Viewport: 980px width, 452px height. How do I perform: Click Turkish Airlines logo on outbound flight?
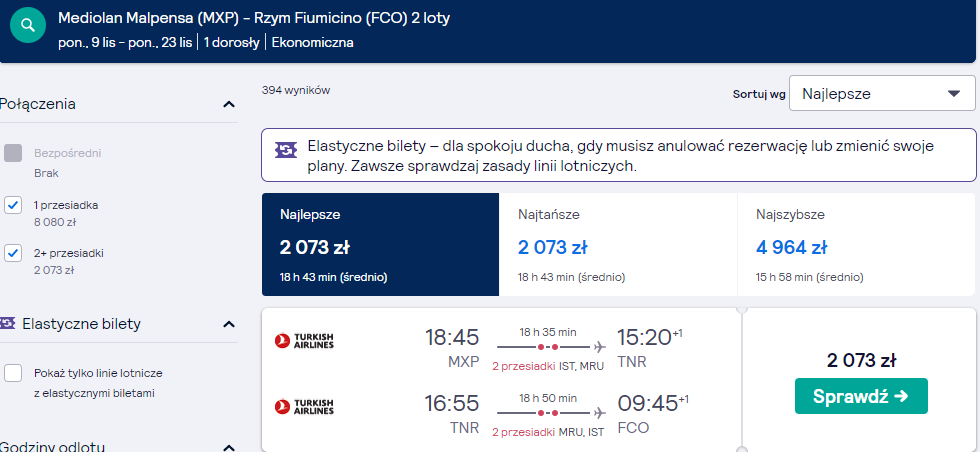pyautogui.click(x=304, y=340)
